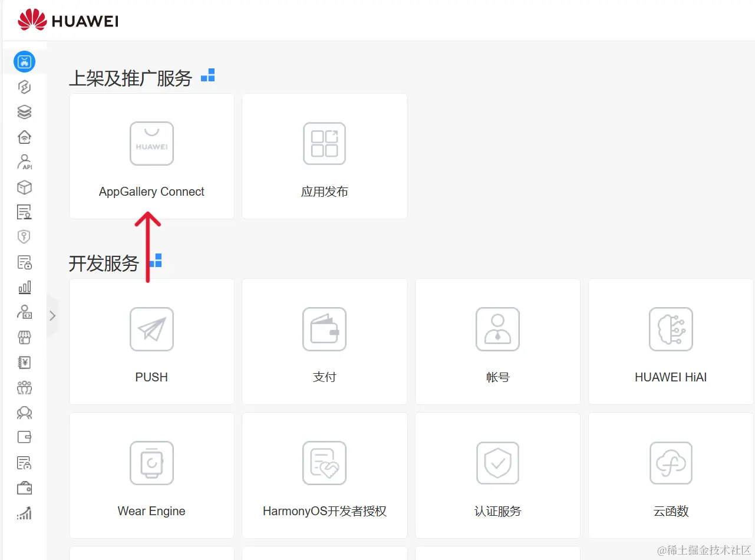Open the storefront shop sidebar icon
This screenshot has width=755, height=560.
tap(24, 337)
